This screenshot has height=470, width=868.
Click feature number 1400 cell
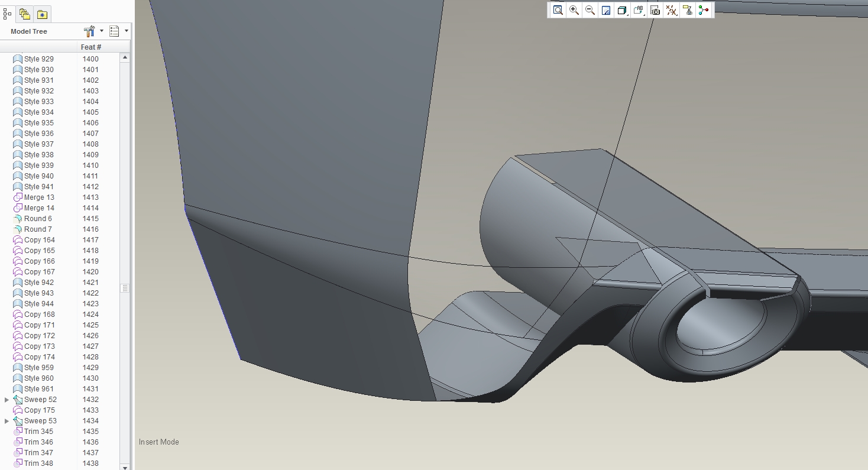[x=90, y=59]
